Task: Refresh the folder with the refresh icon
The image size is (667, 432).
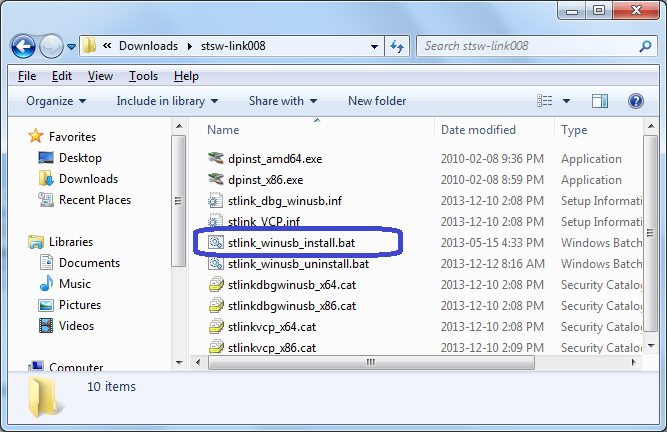Action: (x=397, y=46)
